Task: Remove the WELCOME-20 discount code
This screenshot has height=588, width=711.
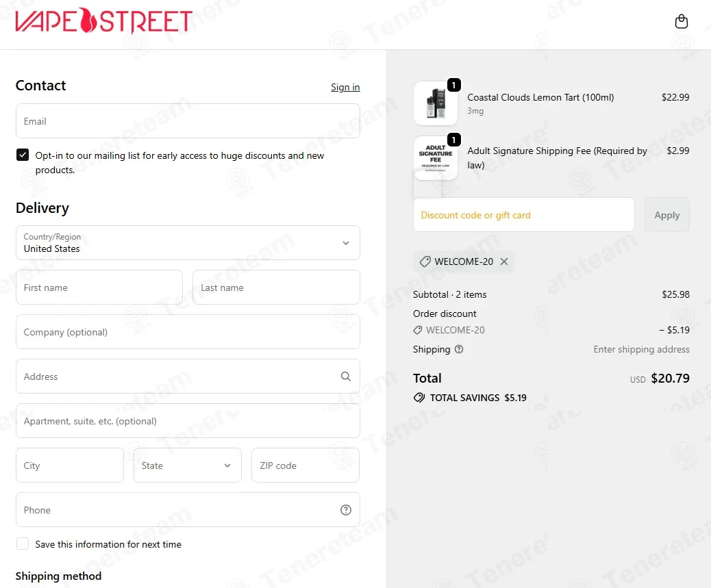Action: click(x=503, y=261)
